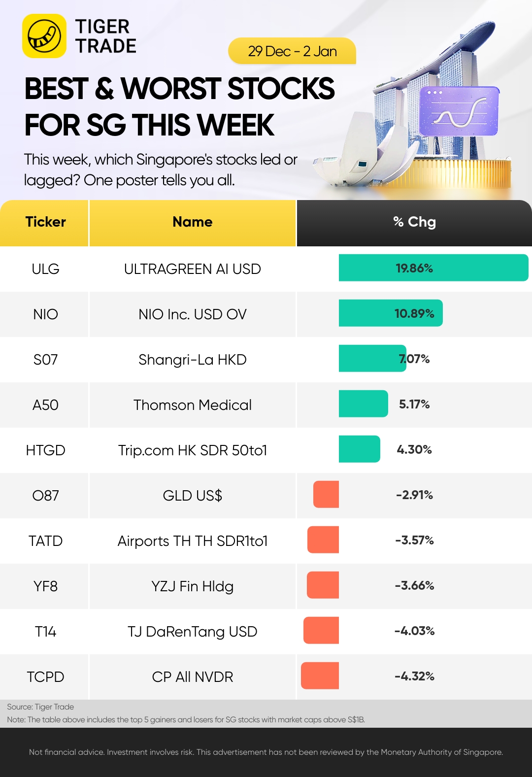Viewport: 532px width, 777px height.
Task: Click the -3.57% value for TATD
Action: [x=414, y=541]
